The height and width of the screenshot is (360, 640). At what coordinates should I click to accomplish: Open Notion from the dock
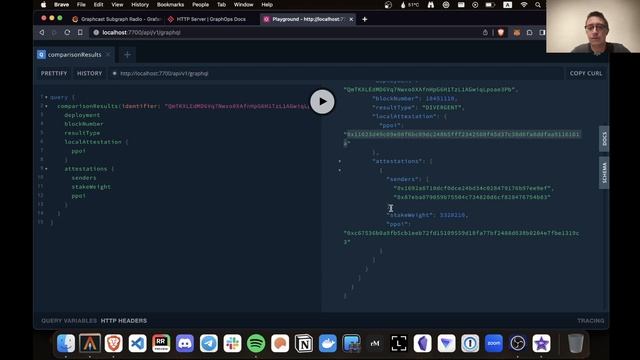pos(304,343)
